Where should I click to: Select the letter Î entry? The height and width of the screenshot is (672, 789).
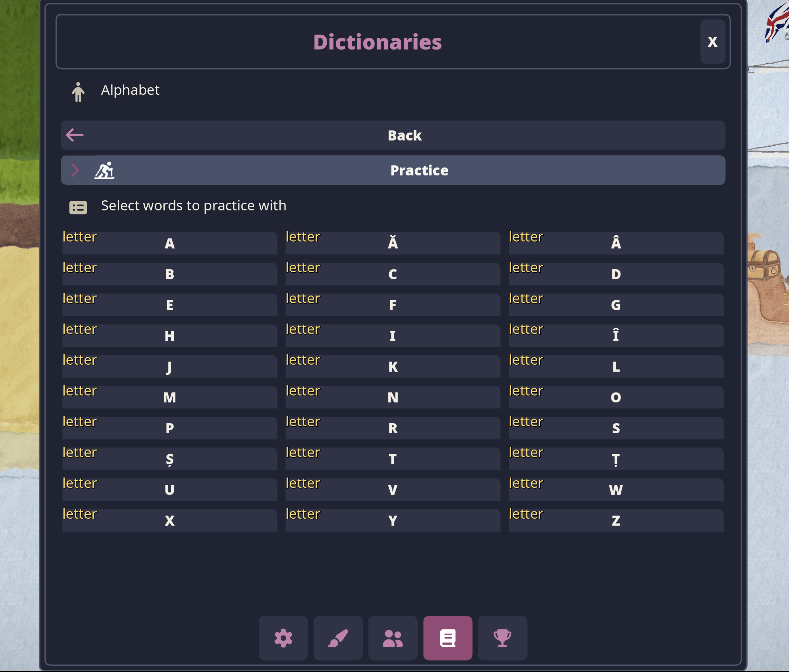tap(616, 336)
